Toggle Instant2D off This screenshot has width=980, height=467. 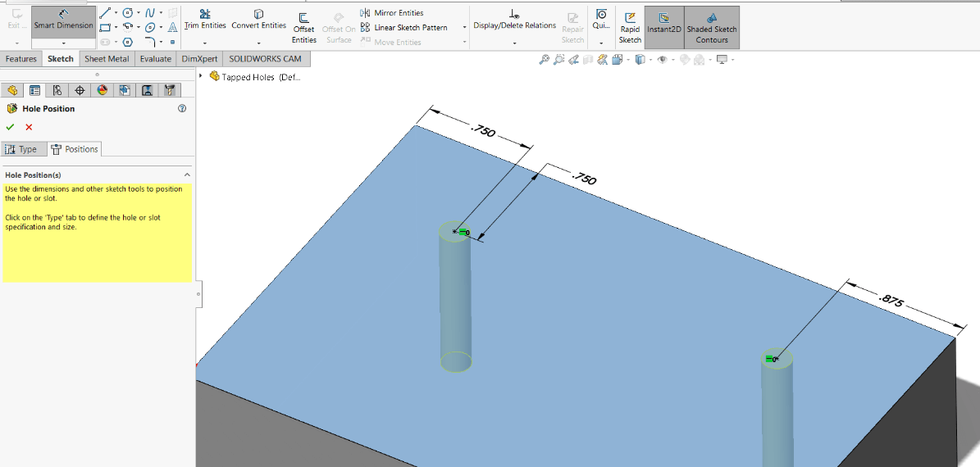pos(663,28)
